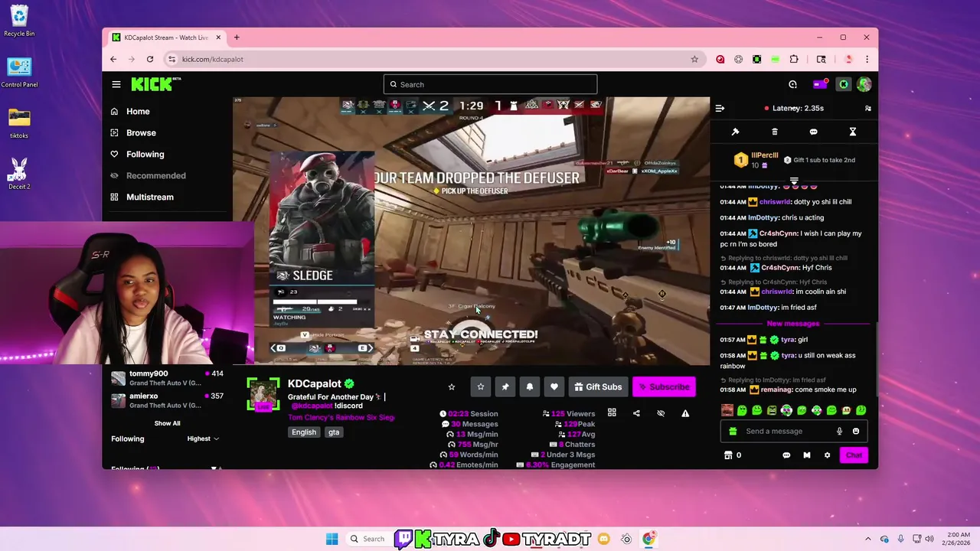The width and height of the screenshot is (980, 551).
Task: Click the star button with gray background
Action: (480, 386)
